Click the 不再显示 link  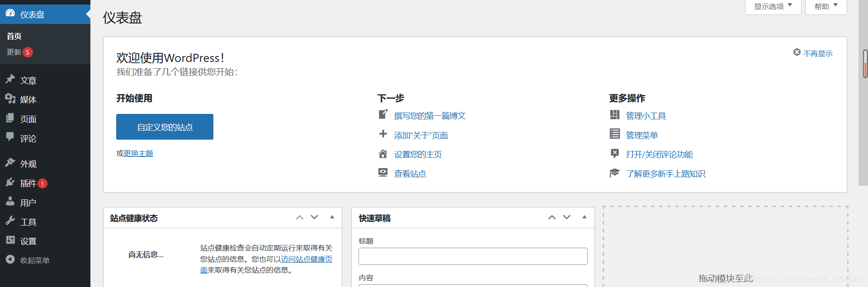tap(818, 53)
